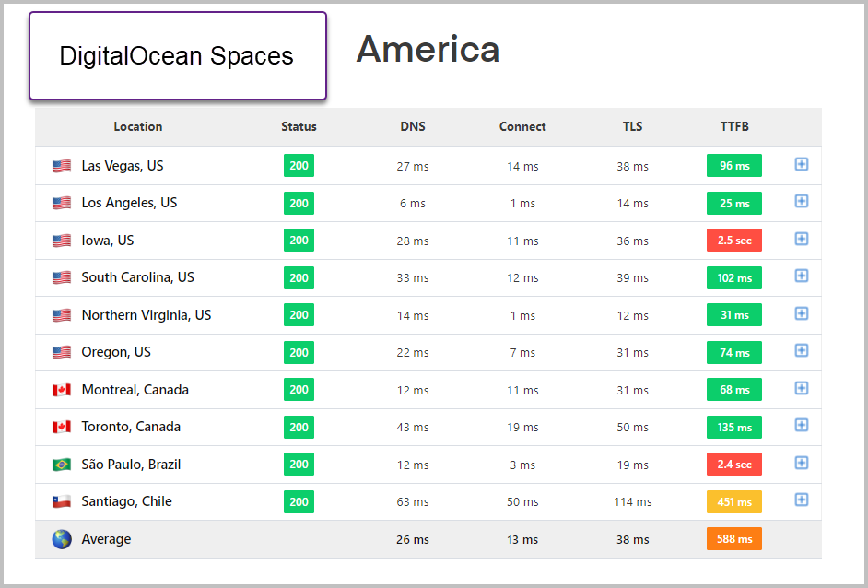Click the 96 ms TTFB badge
Screen dimensions: 868x588
[x=734, y=166]
